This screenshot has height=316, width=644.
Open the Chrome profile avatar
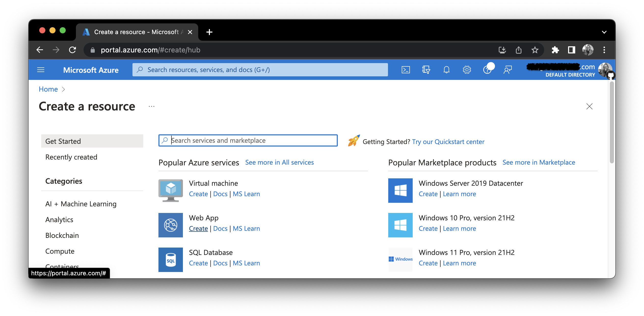click(588, 50)
